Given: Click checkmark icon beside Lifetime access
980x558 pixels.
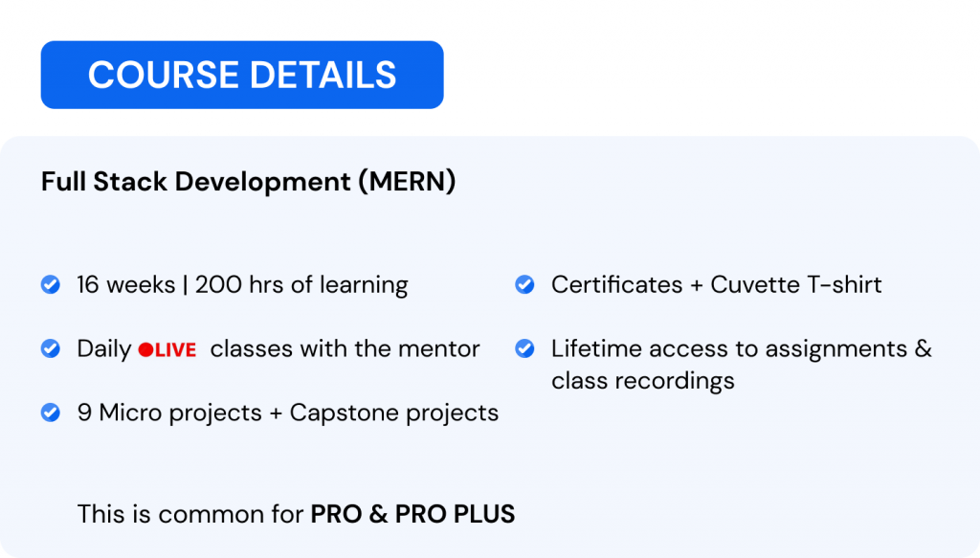Looking at the screenshot, I should pyautogui.click(x=524, y=348).
